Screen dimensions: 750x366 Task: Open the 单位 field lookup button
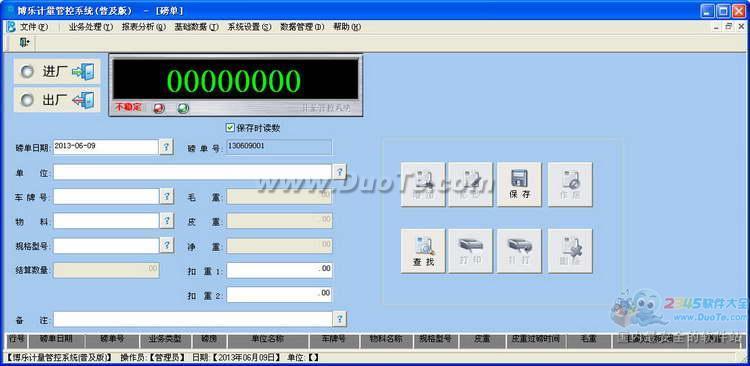(x=340, y=171)
